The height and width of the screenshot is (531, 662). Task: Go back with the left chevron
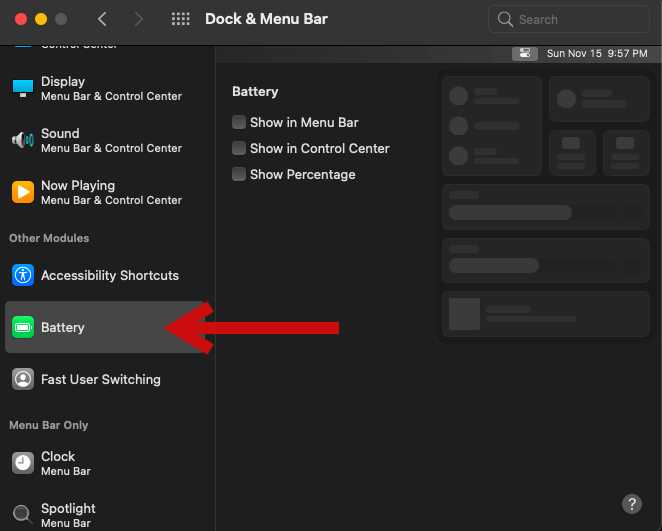102,19
